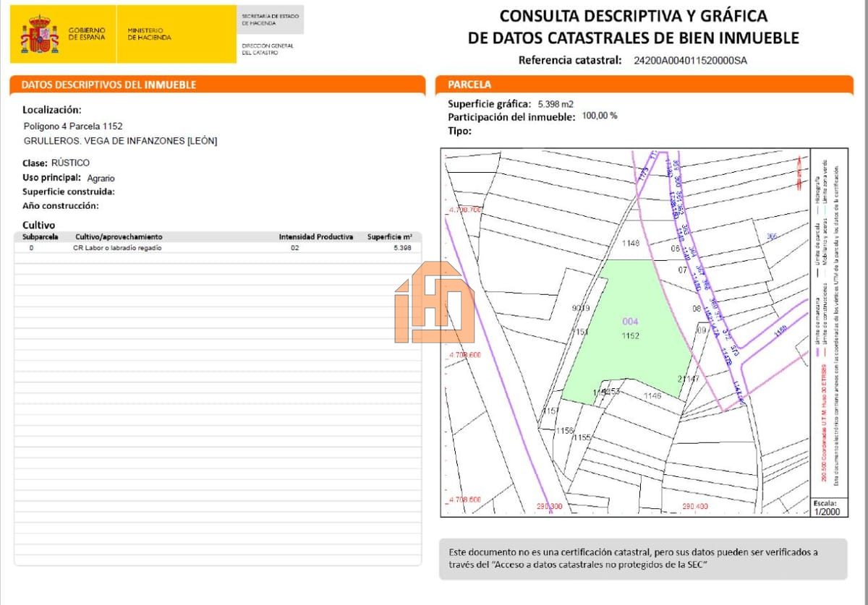
Task: Select cadastral reference 24200A004011520000SA
Action: pyautogui.click(x=690, y=61)
